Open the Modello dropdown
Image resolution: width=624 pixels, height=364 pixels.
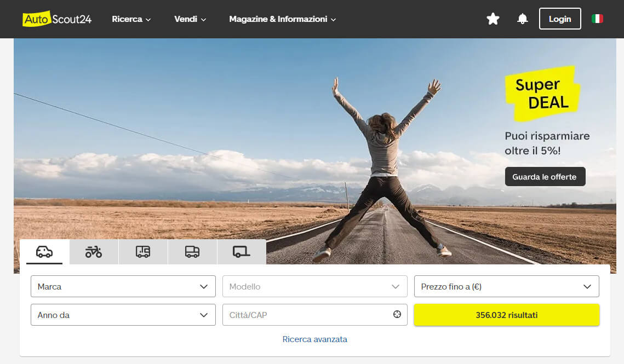(x=315, y=286)
